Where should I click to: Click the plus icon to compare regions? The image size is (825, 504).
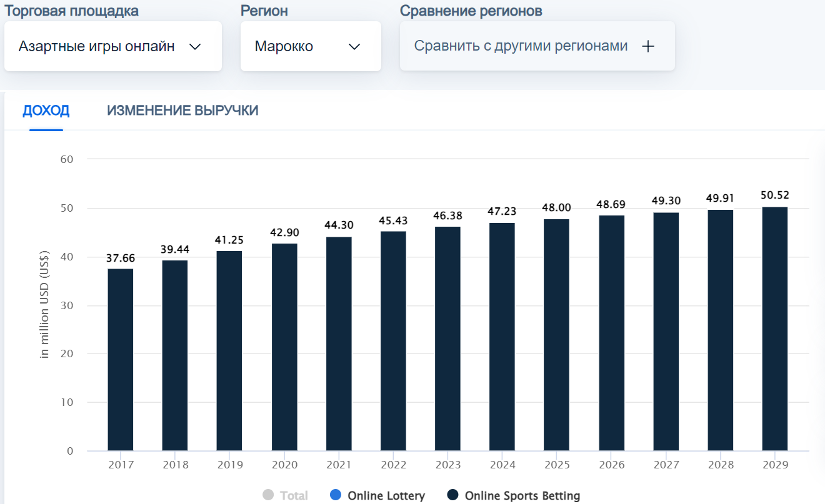(x=648, y=46)
